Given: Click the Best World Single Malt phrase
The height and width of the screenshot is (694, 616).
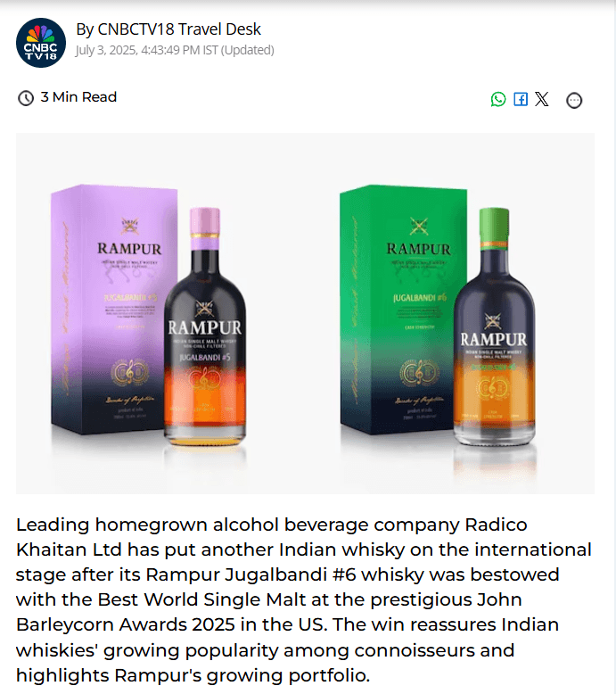Looking at the screenshot, I should click(x=202, y=599).
